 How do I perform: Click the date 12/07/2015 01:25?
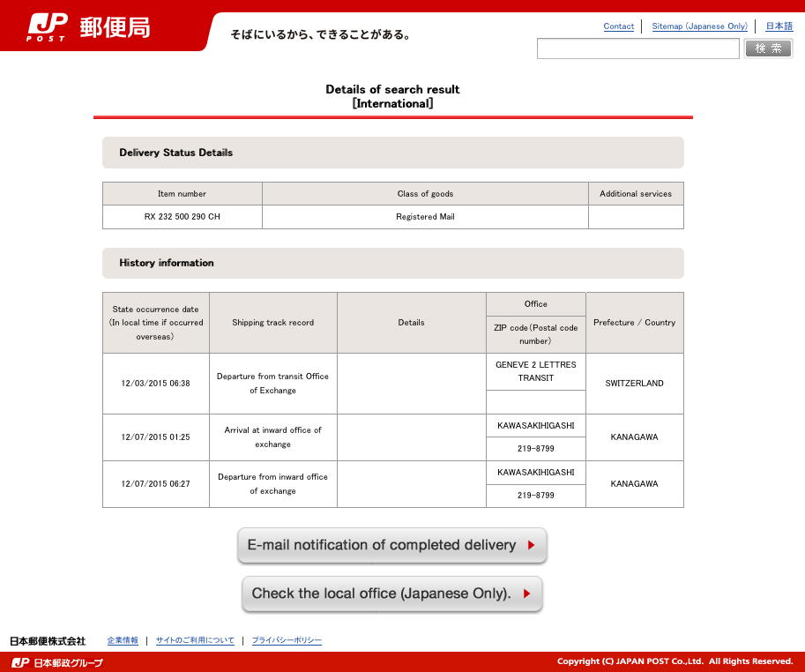(x=155, y=437)
